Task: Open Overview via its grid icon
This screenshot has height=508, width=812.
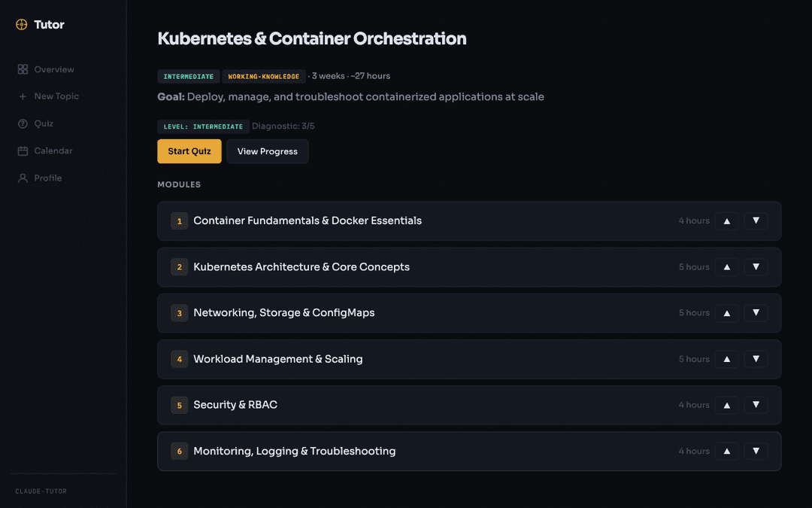Action: point(23,69)
